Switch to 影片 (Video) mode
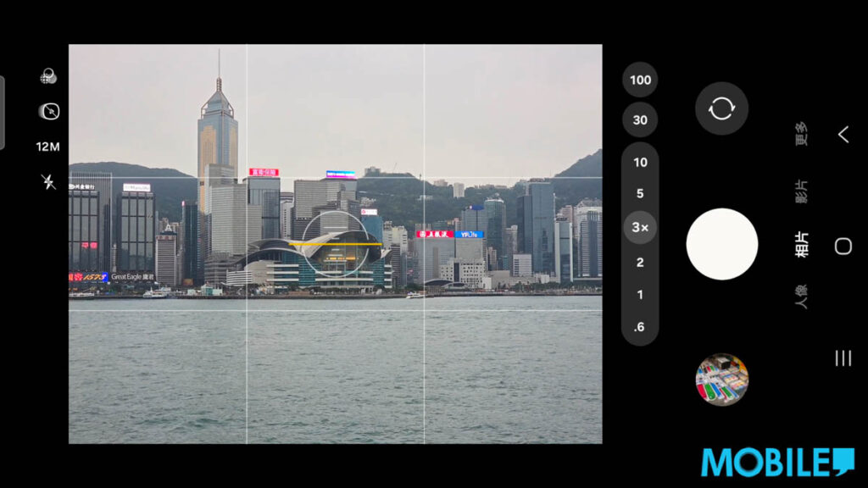 tap(801, 191)
